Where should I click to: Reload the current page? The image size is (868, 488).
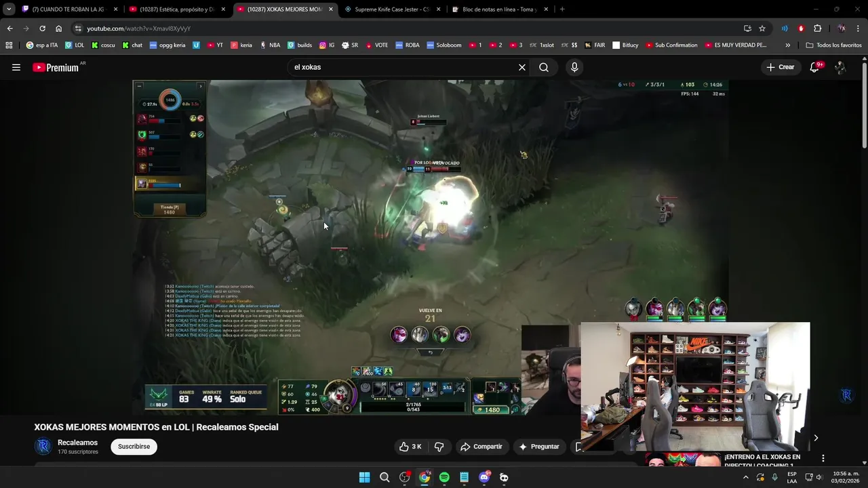tap(42, 28)
